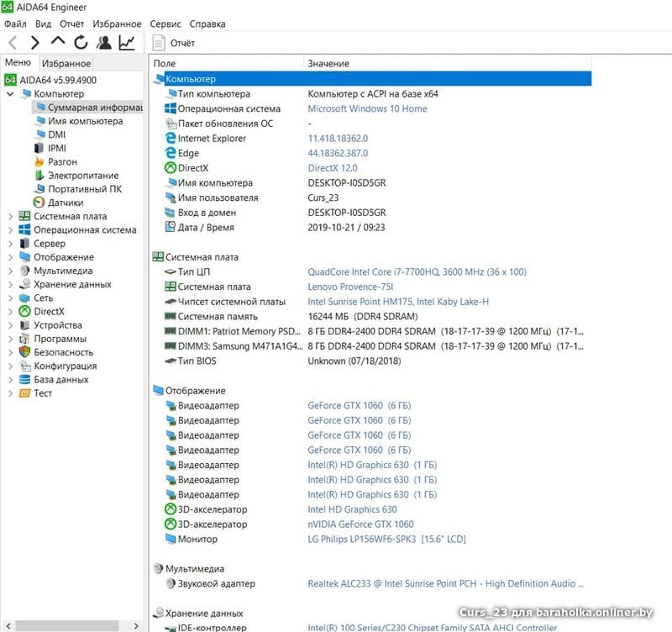Viewport: 672px width, 632px height.
Task: Click the Звуковой адаптер speaker icon
Action: click(x=171, y=583)
